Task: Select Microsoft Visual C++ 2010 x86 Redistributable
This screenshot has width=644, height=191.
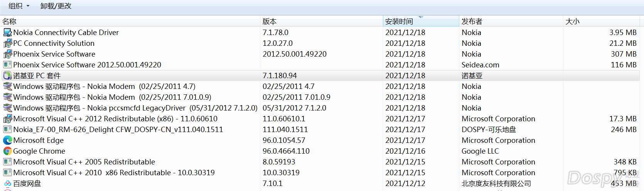Action: pos(114,173)
